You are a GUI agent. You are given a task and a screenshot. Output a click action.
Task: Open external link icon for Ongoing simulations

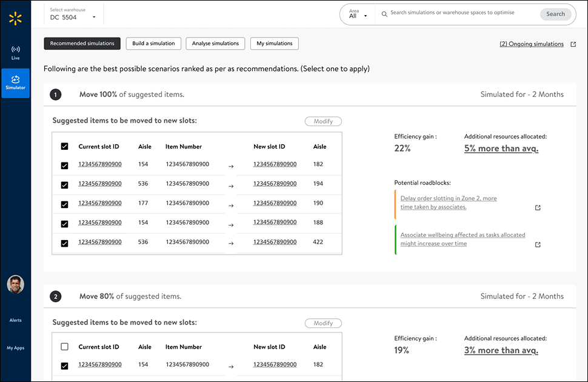(573, 44)
